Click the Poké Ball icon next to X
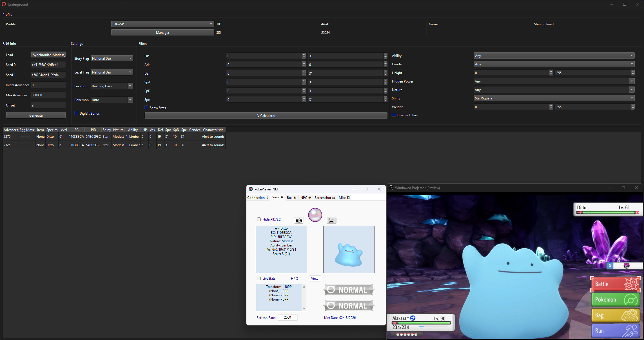 pyautogui.click(x=626, y=266)
